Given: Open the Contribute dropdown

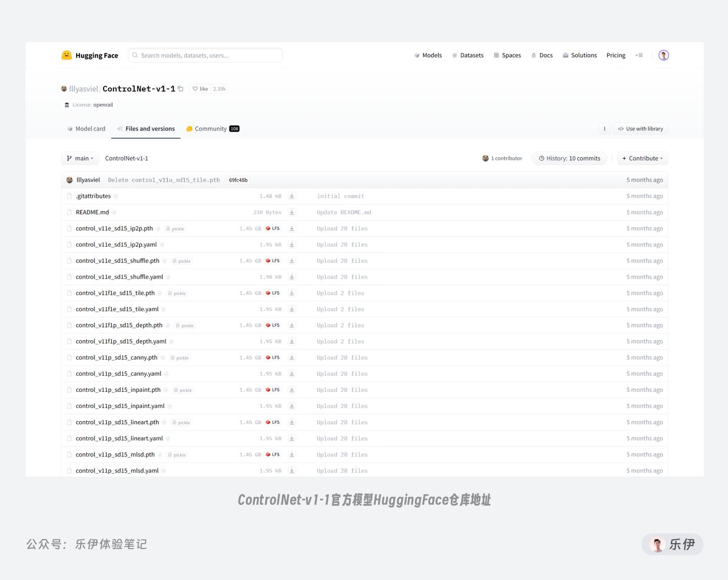Looking at the screenshot, I should pyautogui.click(x=642, y=158).
